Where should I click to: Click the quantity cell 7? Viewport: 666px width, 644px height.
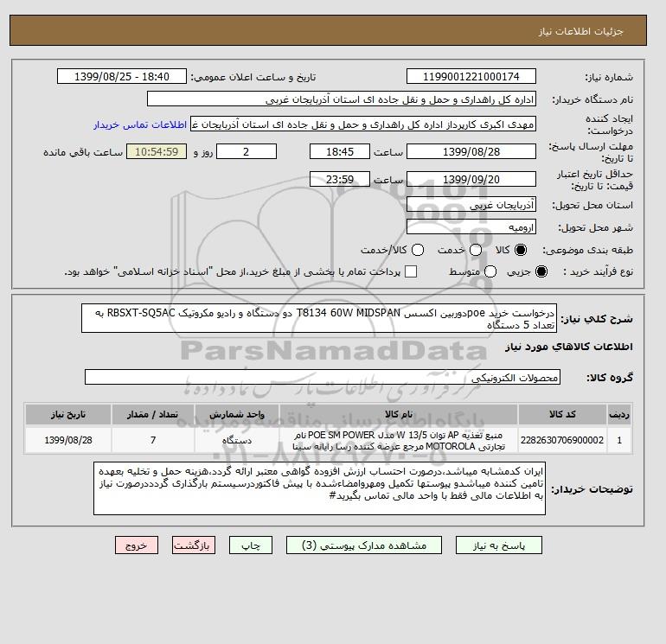153,440
